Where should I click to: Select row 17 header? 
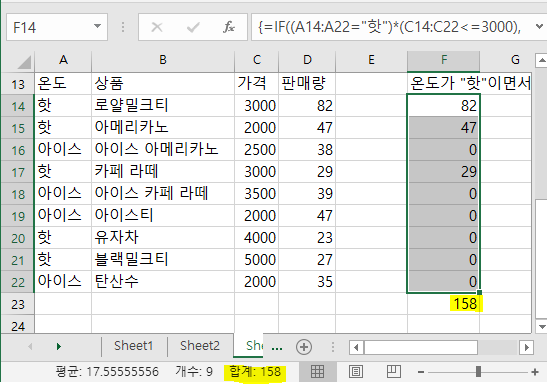coord(18,172)
